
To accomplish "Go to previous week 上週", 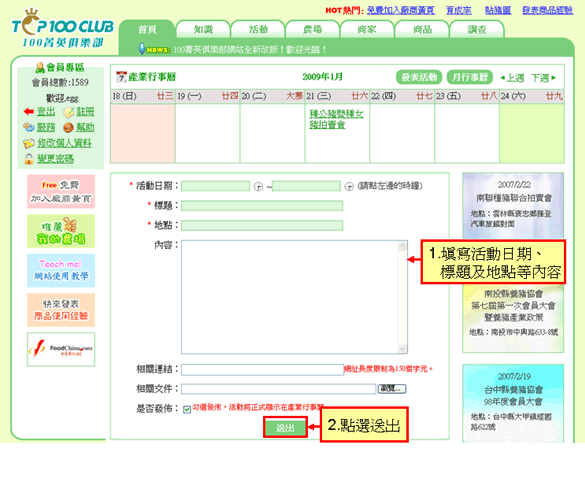I will pyautogui.click(x=513, y=78).
